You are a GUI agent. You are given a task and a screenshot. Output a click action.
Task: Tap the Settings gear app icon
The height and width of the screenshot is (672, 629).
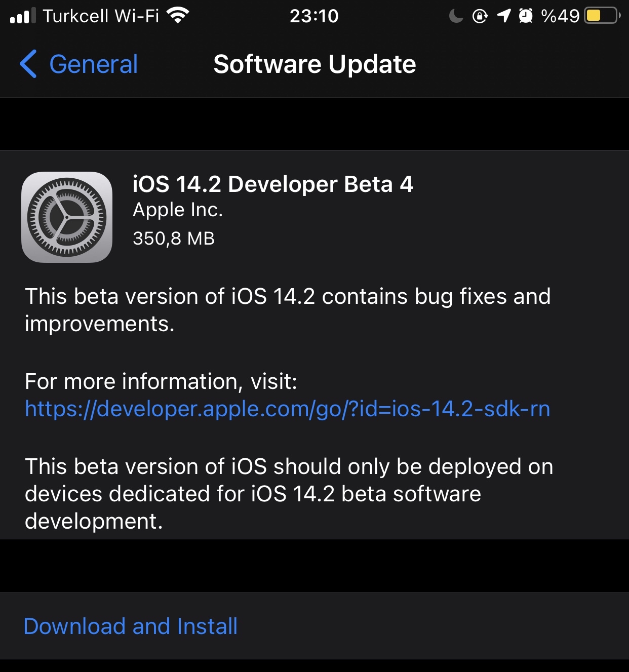pyautogui.click(x=67, y=217)
